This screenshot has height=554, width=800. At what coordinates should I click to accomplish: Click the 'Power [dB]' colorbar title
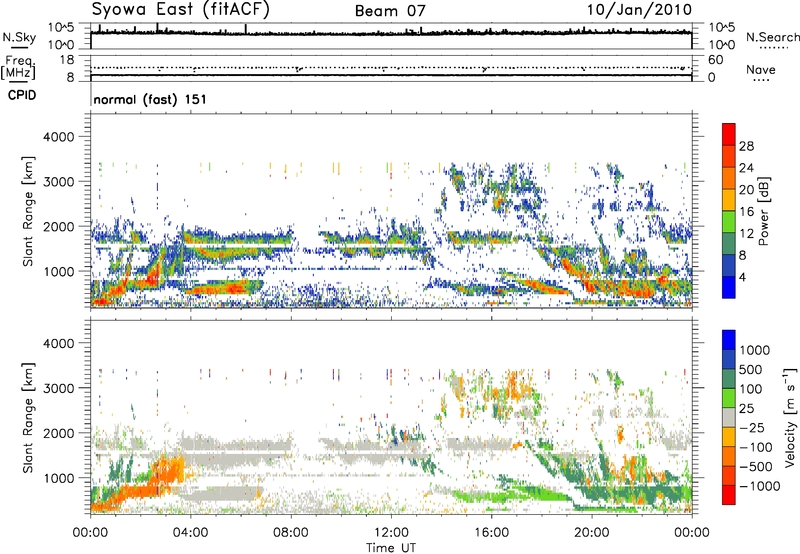(x=763, y=211)
